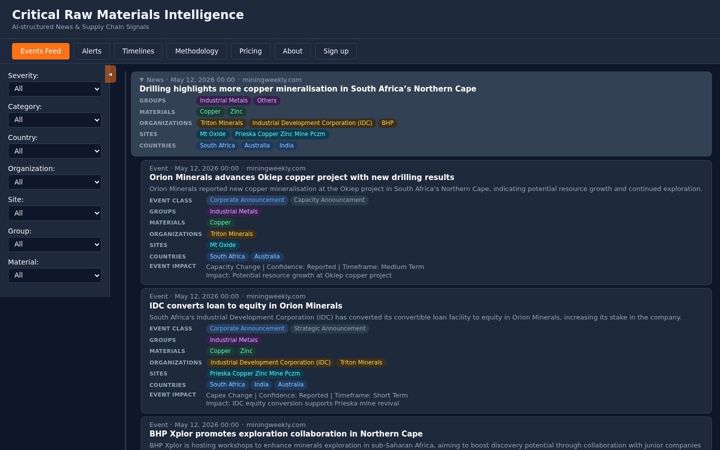Open the Material filter dropdown

[55, 275]
